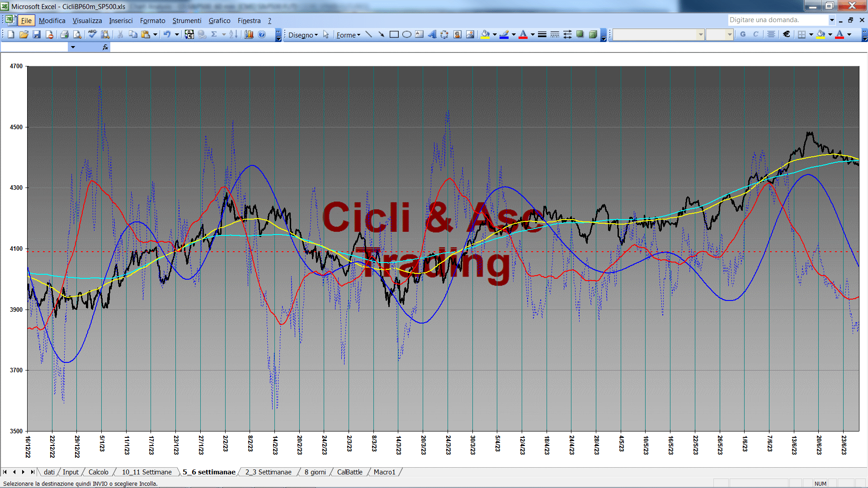Select the Select Objects arrow tool
The width and height of the screenshot is (868, 488).
tap(326, 34)
